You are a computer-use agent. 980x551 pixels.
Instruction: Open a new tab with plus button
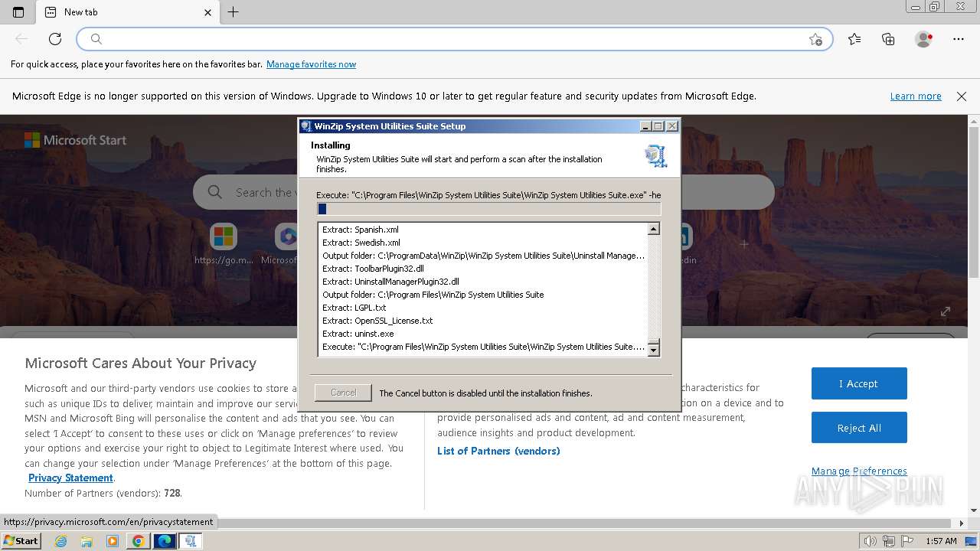[x=234, y=12]
